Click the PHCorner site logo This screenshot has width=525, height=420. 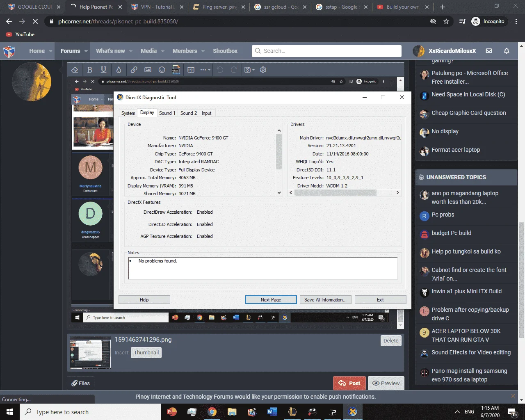[9, 51]
